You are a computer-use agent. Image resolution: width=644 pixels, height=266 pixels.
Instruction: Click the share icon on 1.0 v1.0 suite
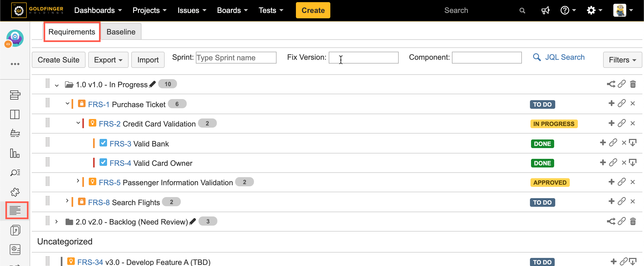click(611, 84)
